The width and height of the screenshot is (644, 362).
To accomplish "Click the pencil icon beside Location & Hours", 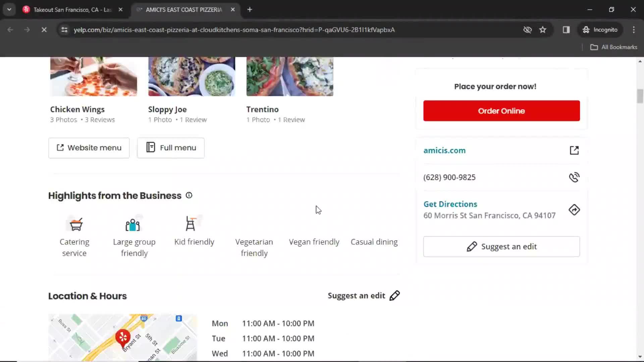I will (395, 296).
